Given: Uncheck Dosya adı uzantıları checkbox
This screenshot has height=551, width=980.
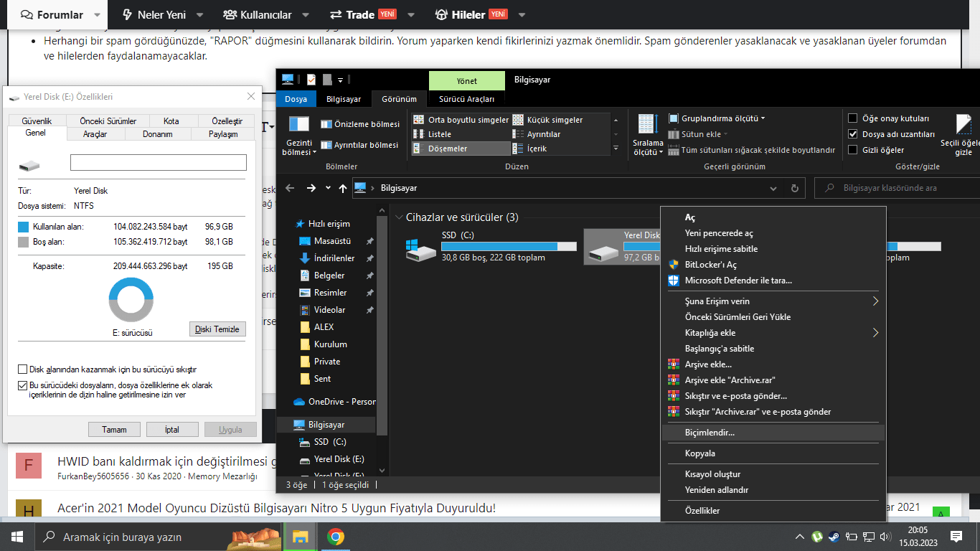Looking at the screenshot, I should pyautogui.click(x=853, y=134).
